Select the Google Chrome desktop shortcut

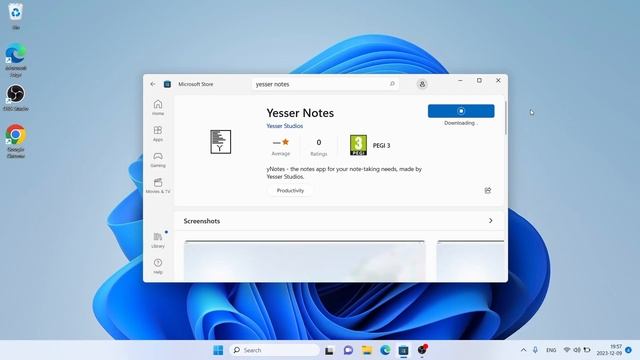coord(16,141)
